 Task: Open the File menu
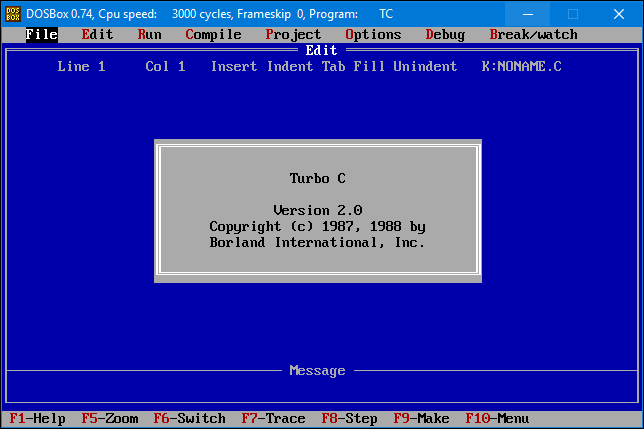click(x=41, y=34)
